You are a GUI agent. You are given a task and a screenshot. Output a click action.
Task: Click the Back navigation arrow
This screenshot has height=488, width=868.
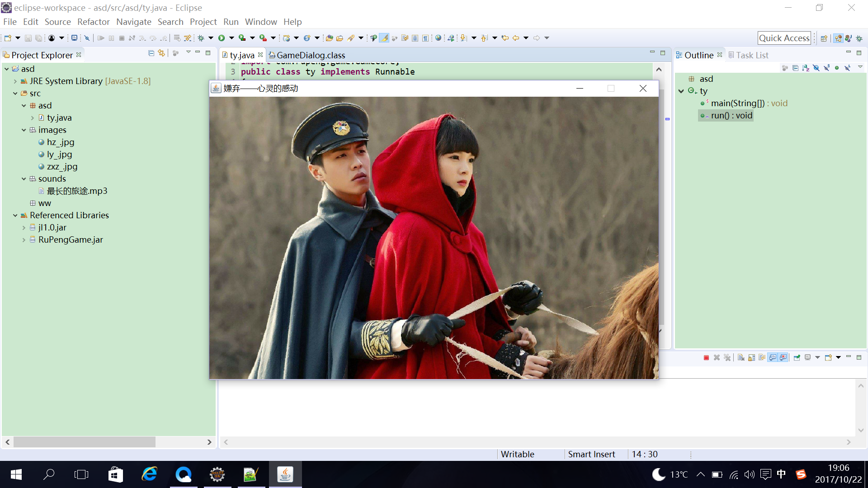516,38
